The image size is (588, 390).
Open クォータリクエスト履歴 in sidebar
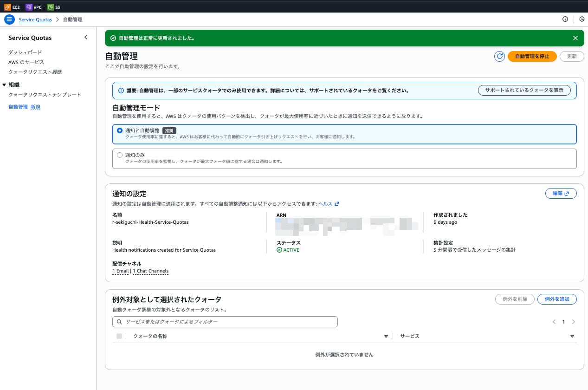35,72
